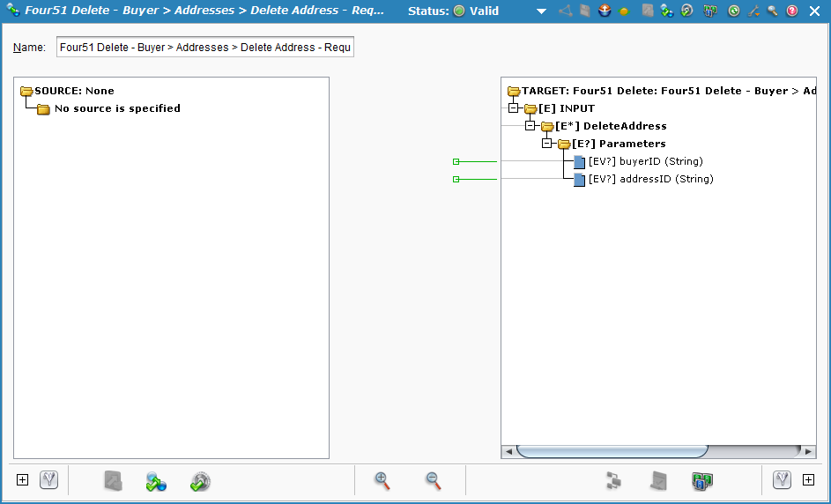Expand all source nodes with bottom-left plus
This screenshot has width=831, height=504.
23,480
